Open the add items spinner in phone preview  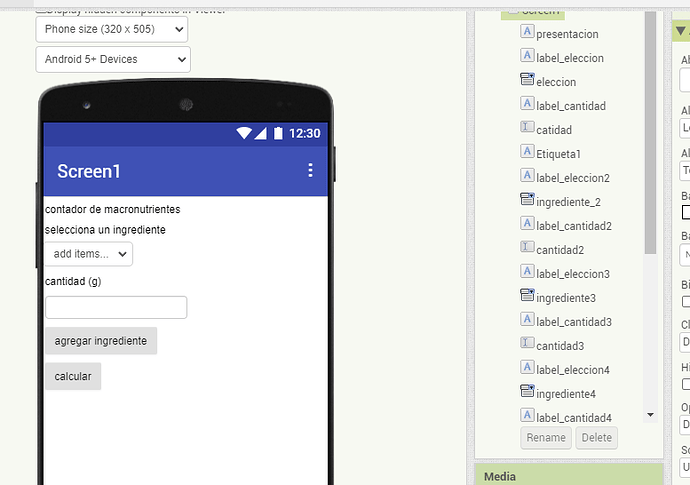pyautogui.click(x=88, y=254)
